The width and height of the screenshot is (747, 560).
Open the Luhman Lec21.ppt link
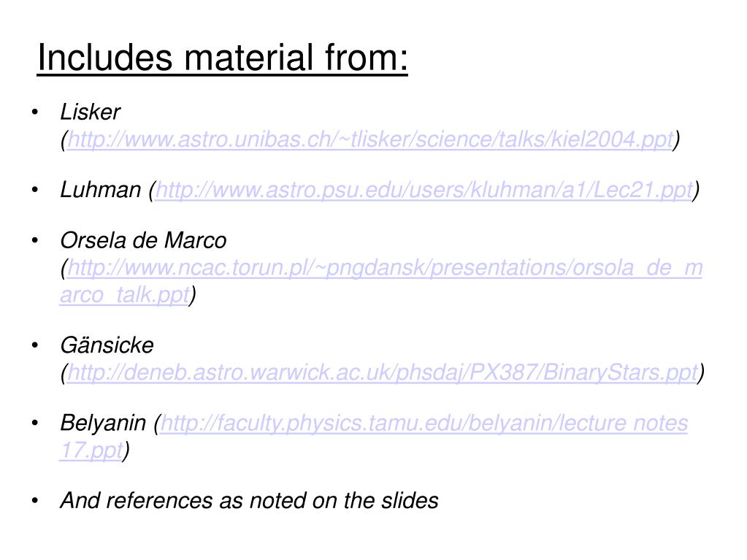click(424, 190)
